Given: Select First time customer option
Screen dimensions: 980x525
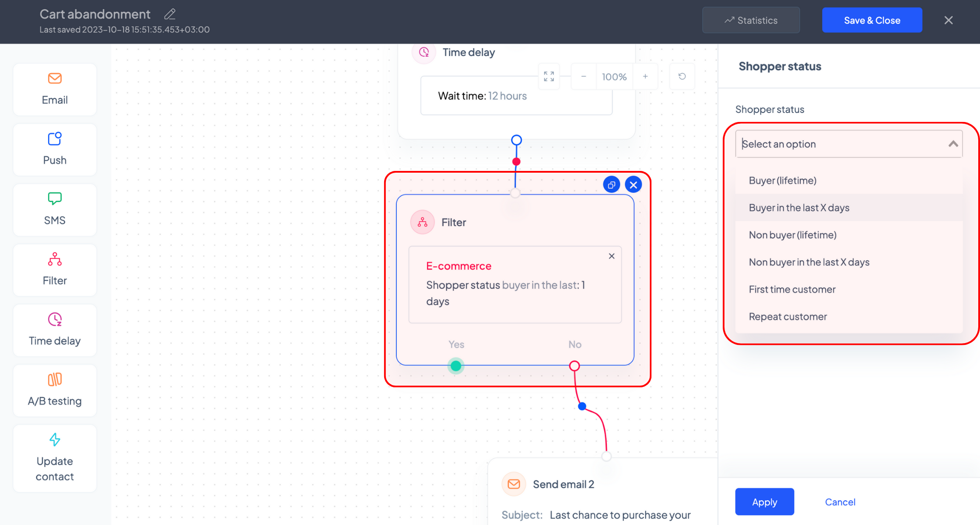Looking at the screenshot, I should [x=849, y=289].
